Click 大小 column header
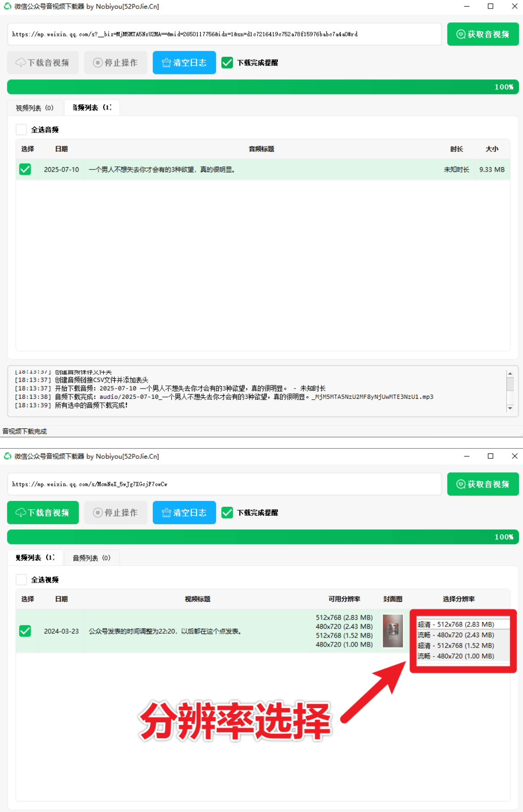 (x=492, y=149)
